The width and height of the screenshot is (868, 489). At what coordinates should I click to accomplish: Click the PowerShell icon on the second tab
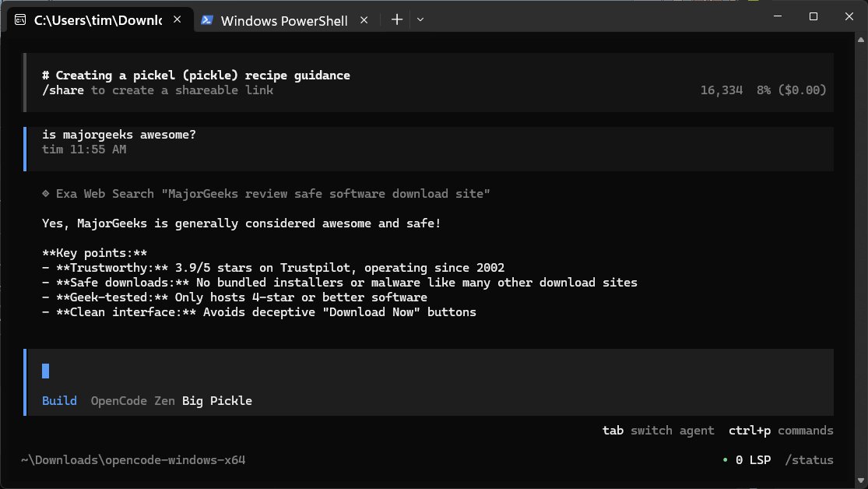pos(207,20)
